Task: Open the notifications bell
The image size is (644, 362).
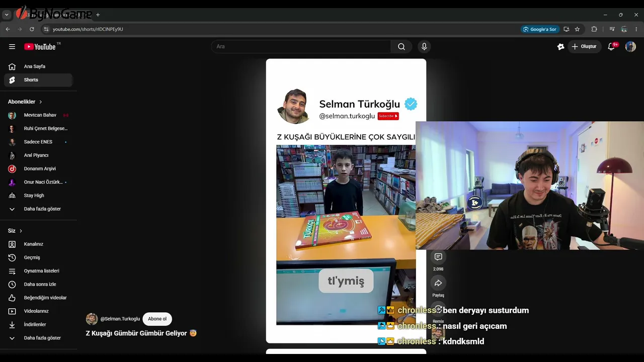Action: (611, 47)
